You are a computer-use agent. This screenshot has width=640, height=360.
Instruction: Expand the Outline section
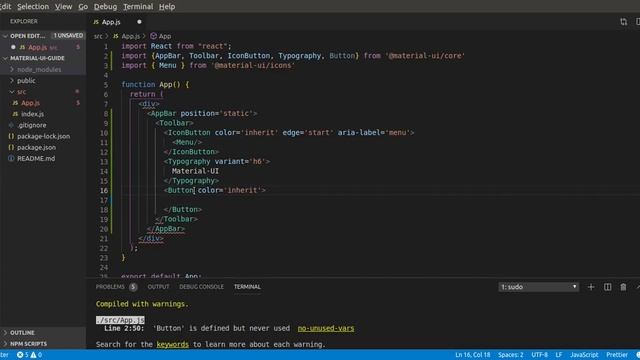tap(22, 333)
